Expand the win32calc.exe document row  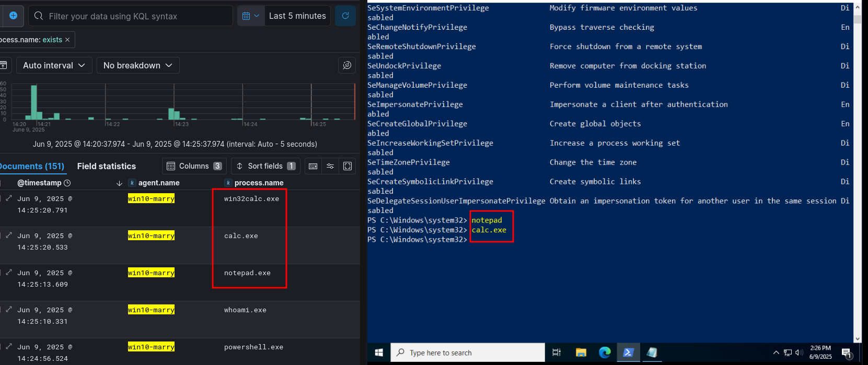[x=9, y=198]
